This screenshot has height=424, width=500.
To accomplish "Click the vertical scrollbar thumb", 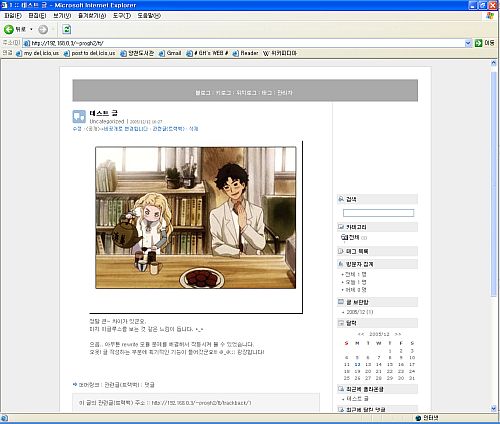I will [494, 183].
